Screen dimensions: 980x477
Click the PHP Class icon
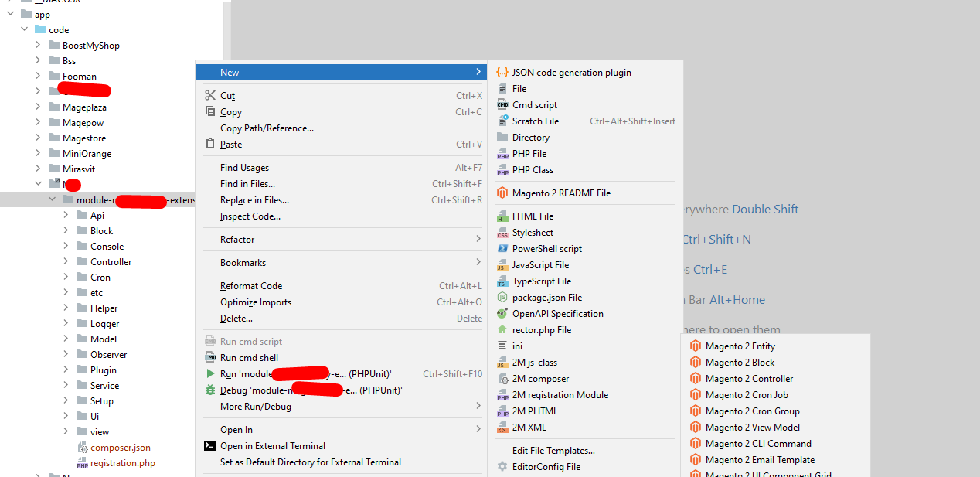(x=502, y=169)
